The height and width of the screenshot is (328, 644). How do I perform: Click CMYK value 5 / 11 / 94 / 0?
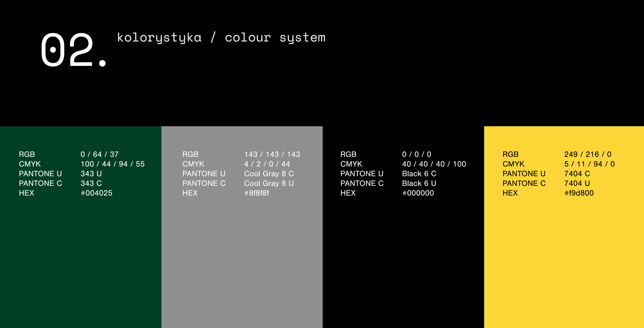coord(589,164)
